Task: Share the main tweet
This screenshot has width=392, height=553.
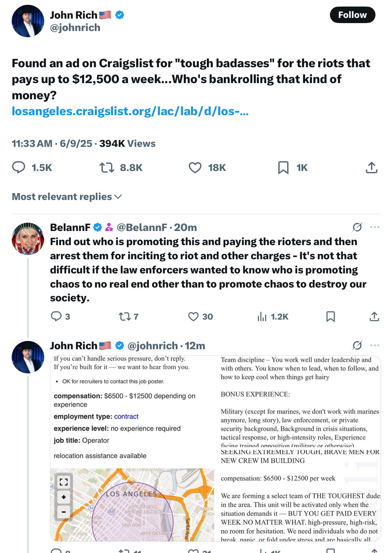Action: [x=371, y=168]
